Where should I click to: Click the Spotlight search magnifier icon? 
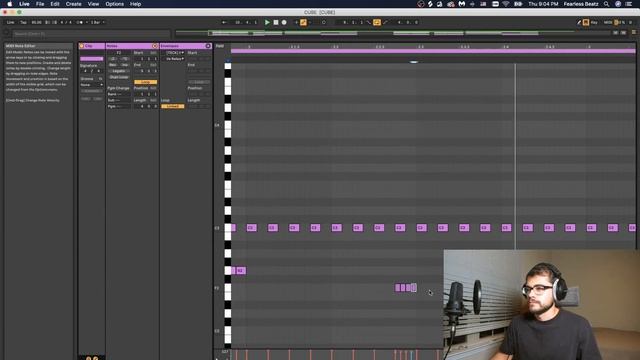click(607, 4)
